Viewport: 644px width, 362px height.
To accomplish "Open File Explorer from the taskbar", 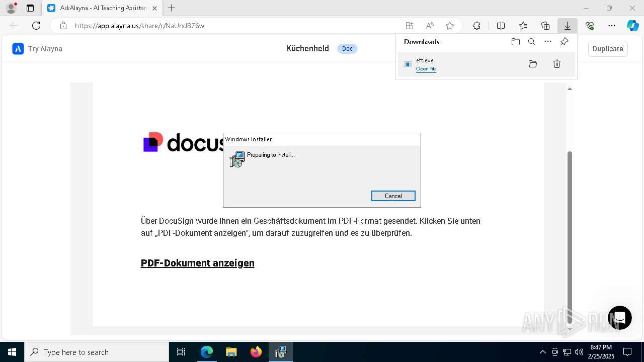I will click(231, 352).
